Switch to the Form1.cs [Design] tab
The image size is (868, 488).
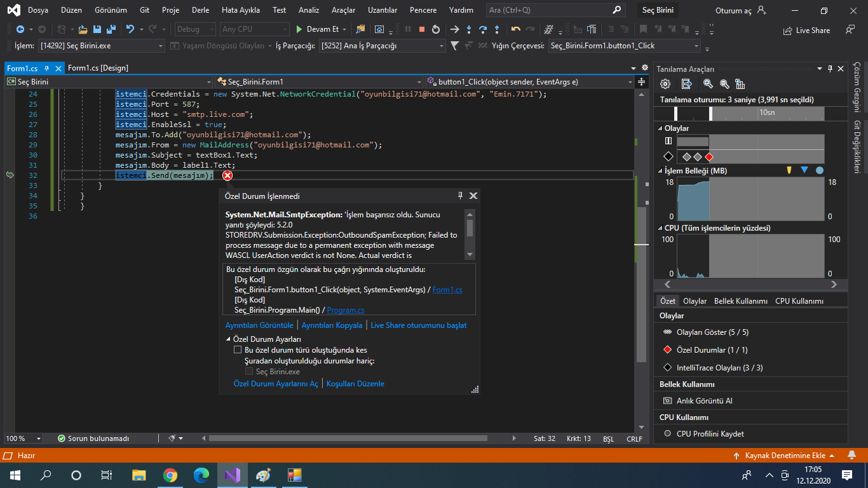pyautogui.click(x=98, y=68)
